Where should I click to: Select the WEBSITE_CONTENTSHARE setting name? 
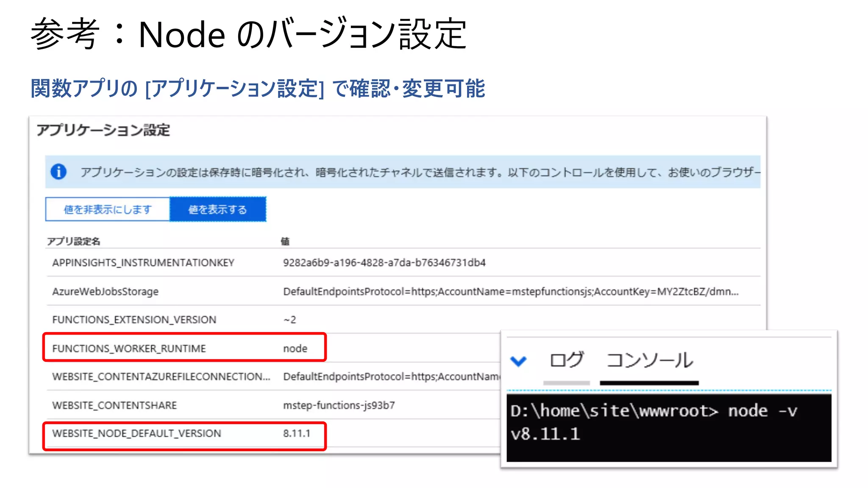pos(114,405)
